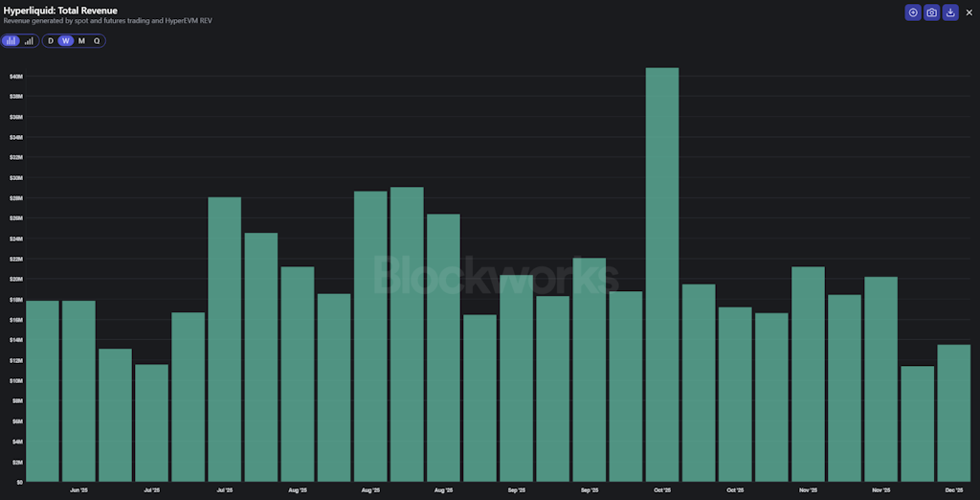The image size is (980, 500).
Task: Click the chart subtitle about HyperEVM REV
Action: point(107,21)
